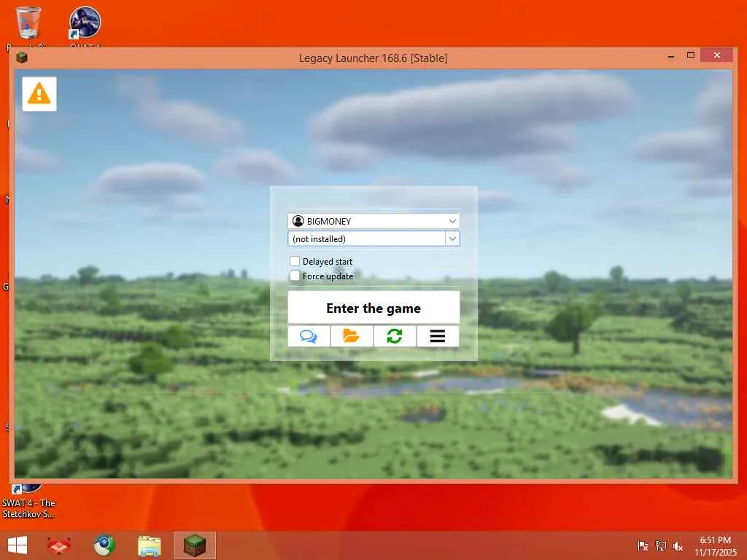Close the Legacy Launcher window
This screenshot has height=560, width=747.
[717, 55]
